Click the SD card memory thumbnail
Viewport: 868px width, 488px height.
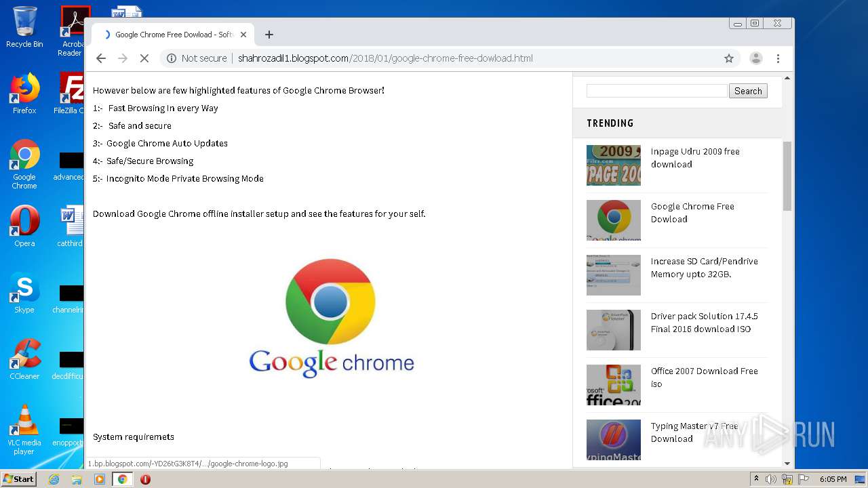pyautogui.click(x=614, y=275)
